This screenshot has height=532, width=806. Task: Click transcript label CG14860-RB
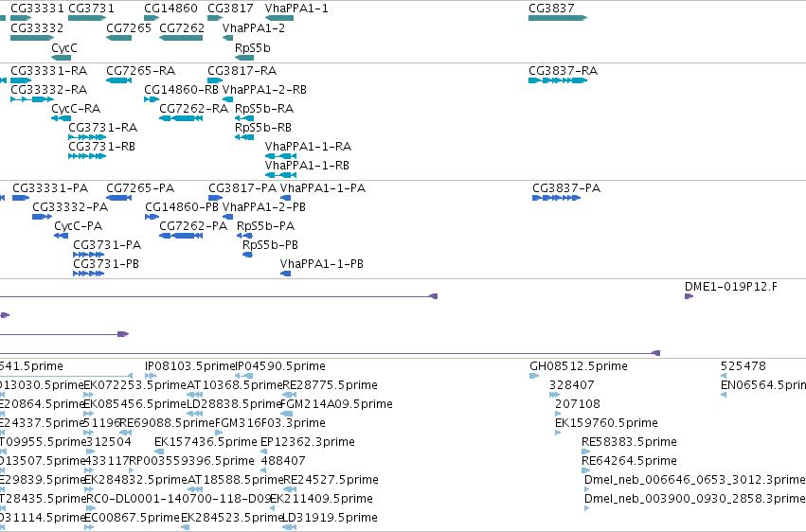[x=182, y=90]
